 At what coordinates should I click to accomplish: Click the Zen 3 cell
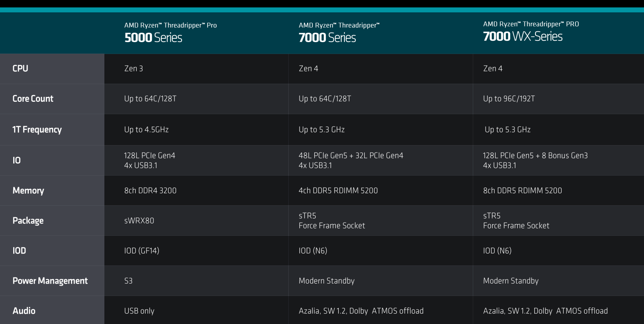tap(134, 68)
